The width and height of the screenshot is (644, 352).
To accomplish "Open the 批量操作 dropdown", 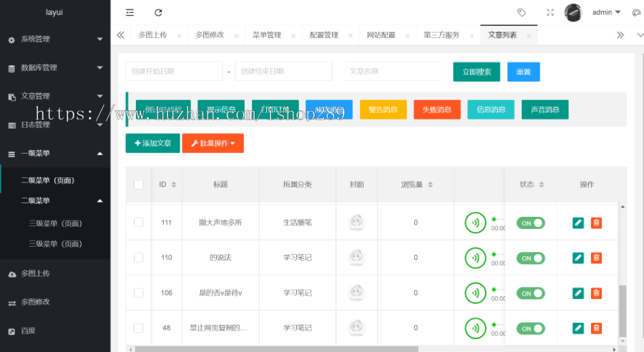I will (213, 143).
